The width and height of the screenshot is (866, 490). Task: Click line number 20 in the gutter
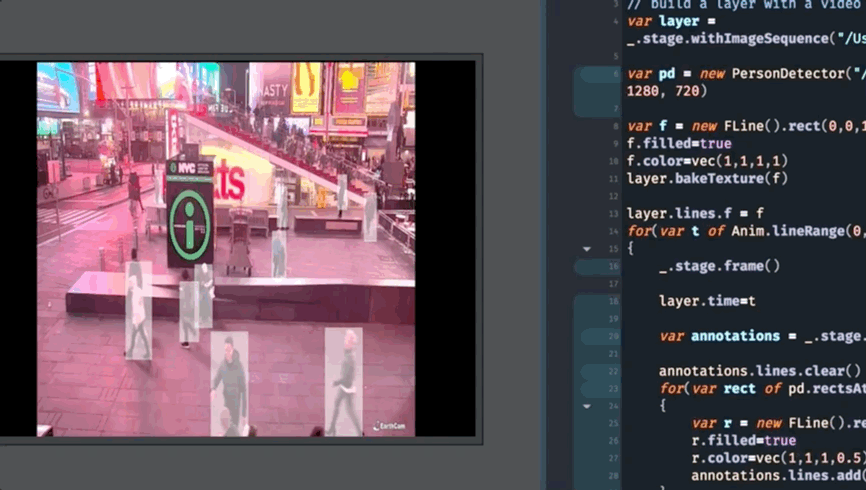(612, 336)
